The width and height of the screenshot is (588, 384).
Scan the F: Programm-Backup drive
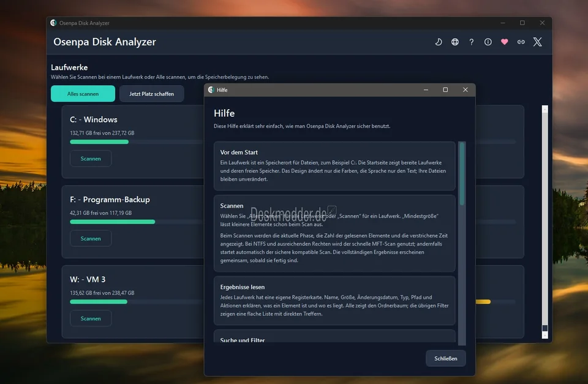tap(91, 238)
